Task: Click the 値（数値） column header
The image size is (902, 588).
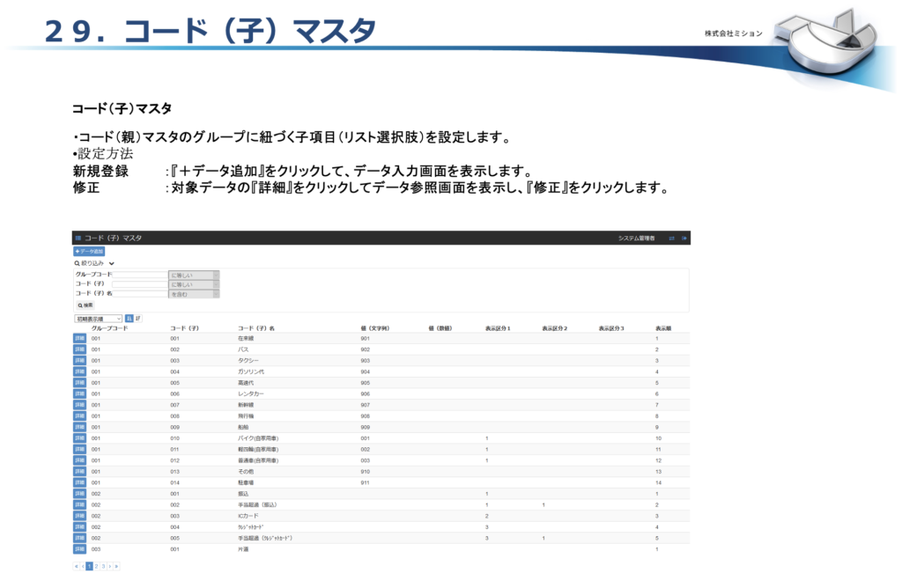Action: (x=440, y=328)
